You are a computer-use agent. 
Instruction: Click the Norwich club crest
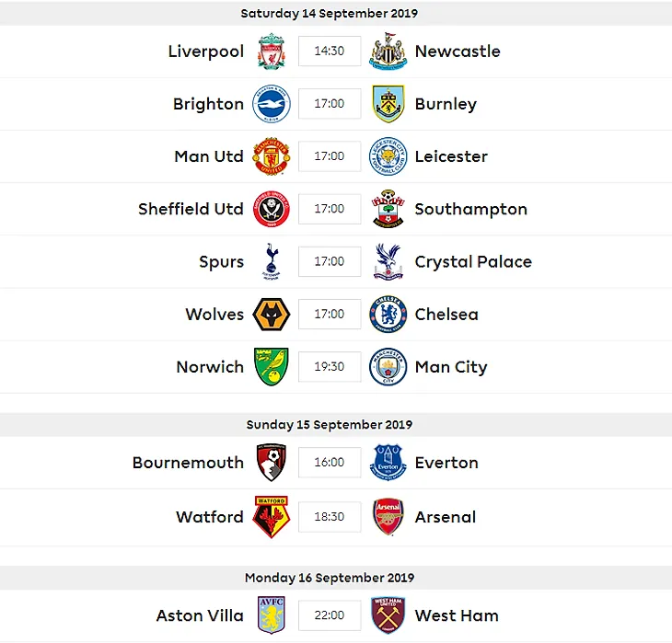point(272,367)
